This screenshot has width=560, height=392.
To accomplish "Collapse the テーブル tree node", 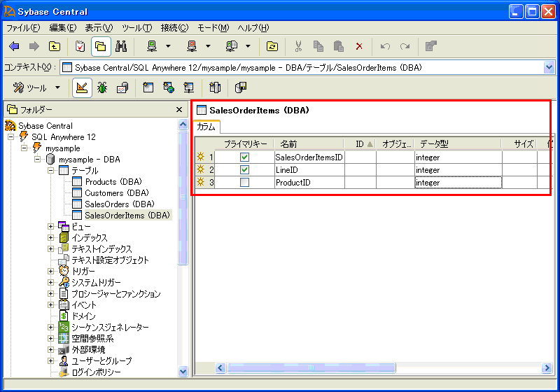I will tap(51, 171).
